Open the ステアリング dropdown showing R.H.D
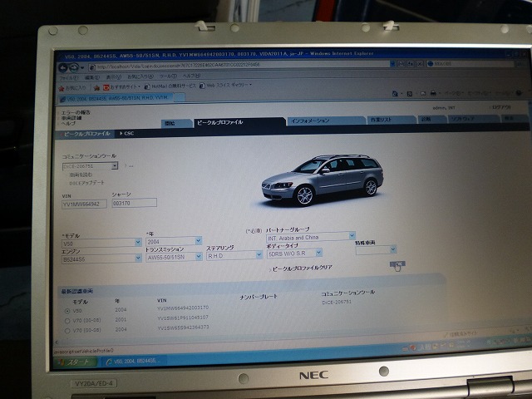The height and width of the screenshot is (399, 532). point(234,256)
